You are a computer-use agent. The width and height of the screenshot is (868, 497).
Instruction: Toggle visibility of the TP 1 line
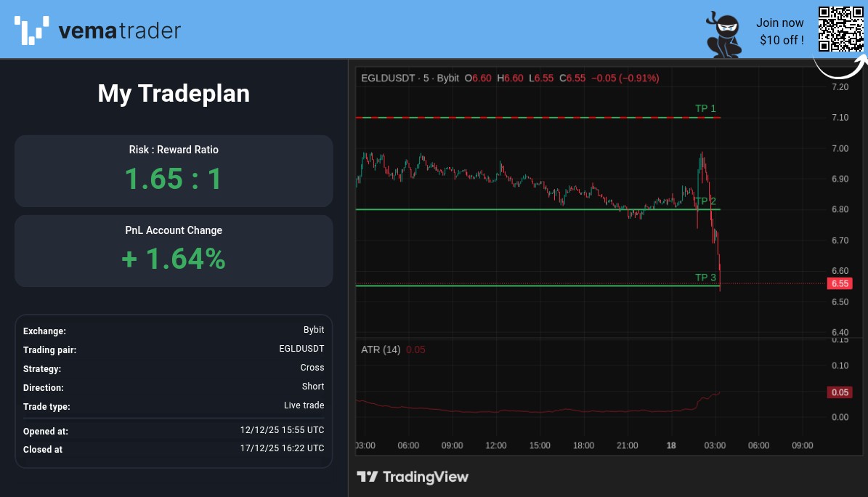pos(705,108)
